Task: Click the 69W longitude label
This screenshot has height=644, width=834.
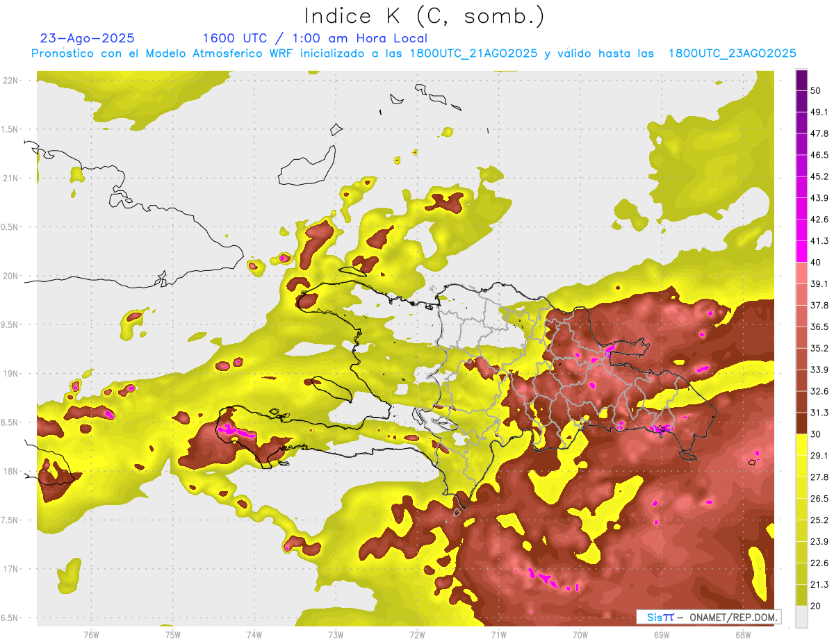Action: click(x=661, y=634)
